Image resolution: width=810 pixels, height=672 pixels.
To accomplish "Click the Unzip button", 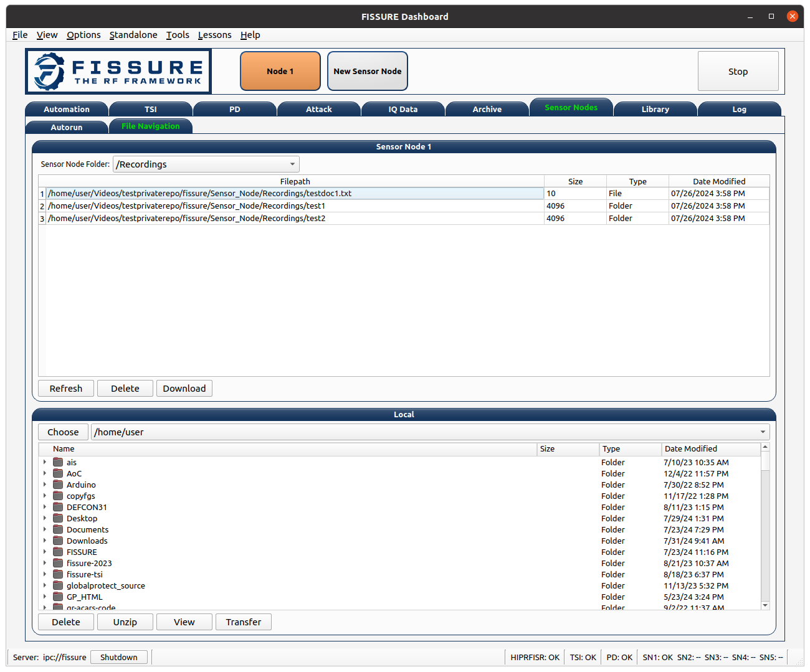I will pos(125,622).
